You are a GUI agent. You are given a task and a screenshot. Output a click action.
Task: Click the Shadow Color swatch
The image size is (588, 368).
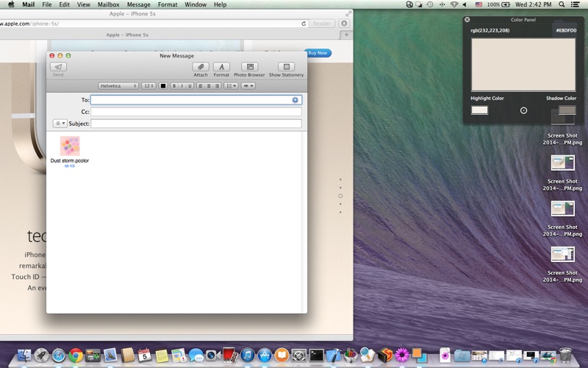(x=567, y=110)
